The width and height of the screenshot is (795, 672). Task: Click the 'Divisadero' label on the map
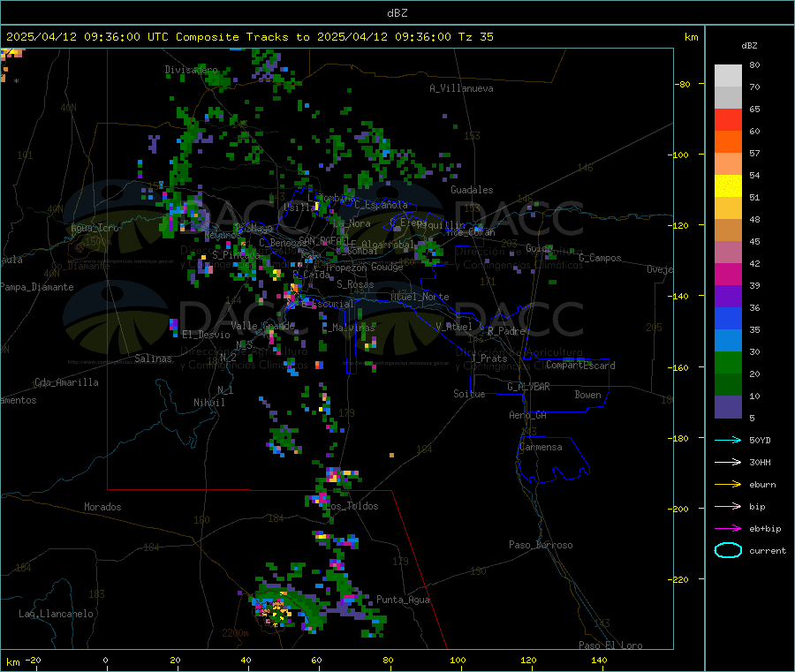click(191, 70)
